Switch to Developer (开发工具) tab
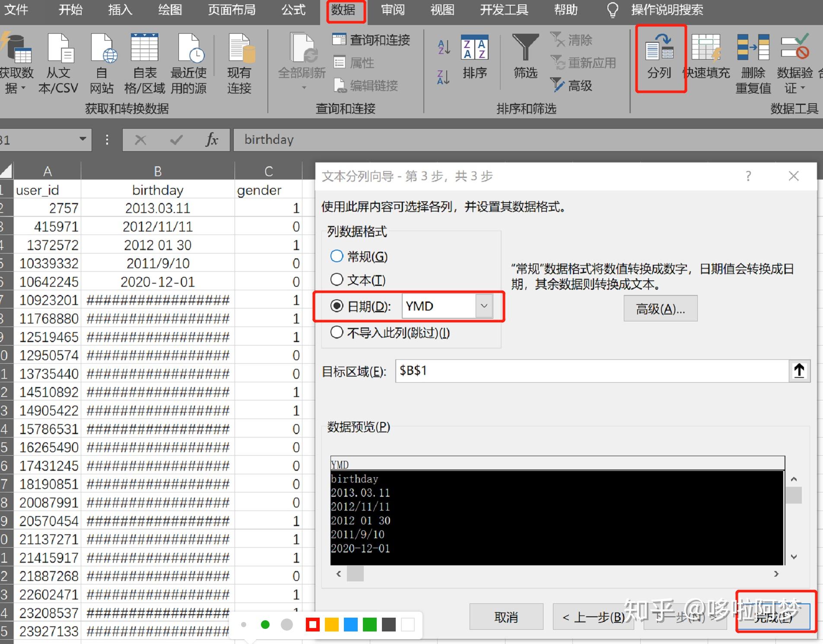This screenshot has width=823, height=644. pyautogui.click(x=504, y=10)
